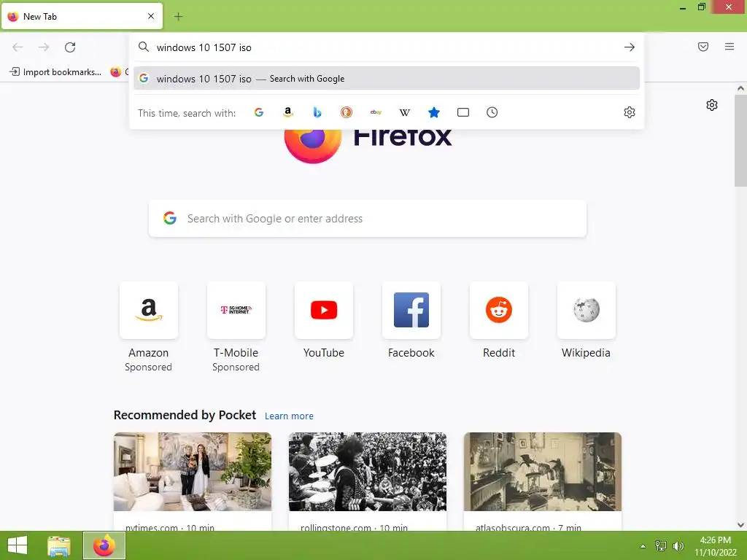Click the Go arrow in the address bar
Viewport: 747px width, 560px height.
630,47
